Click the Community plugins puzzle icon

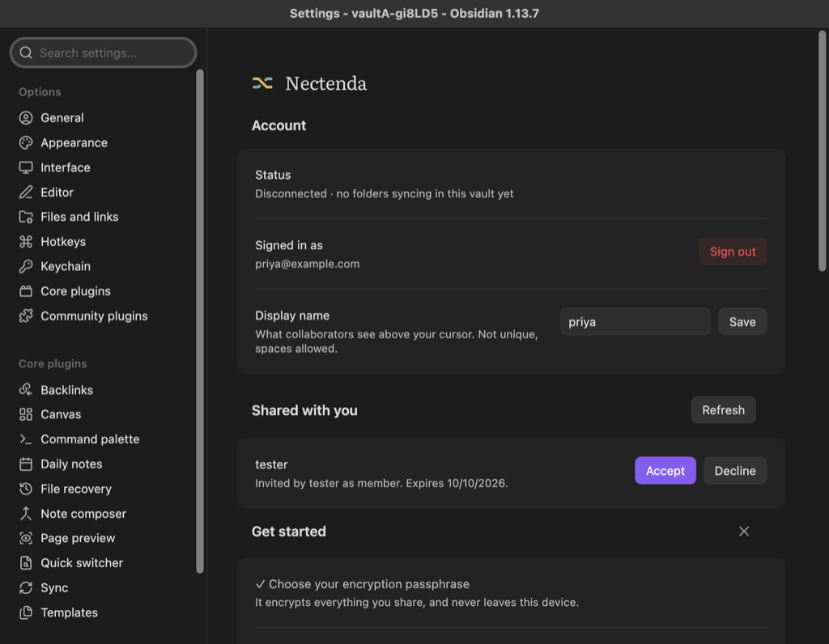click(26, 316)
